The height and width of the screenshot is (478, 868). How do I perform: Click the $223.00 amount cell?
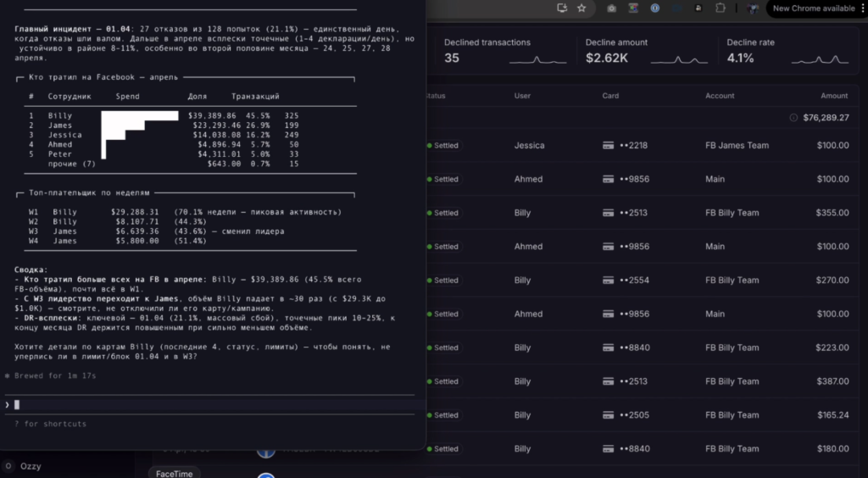tap(832, 347)
